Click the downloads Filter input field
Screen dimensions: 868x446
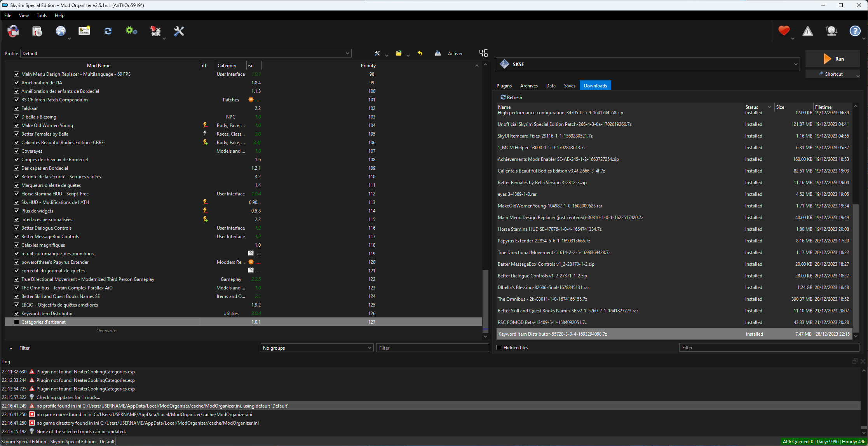pyautogui.click(x=769, y=348)
